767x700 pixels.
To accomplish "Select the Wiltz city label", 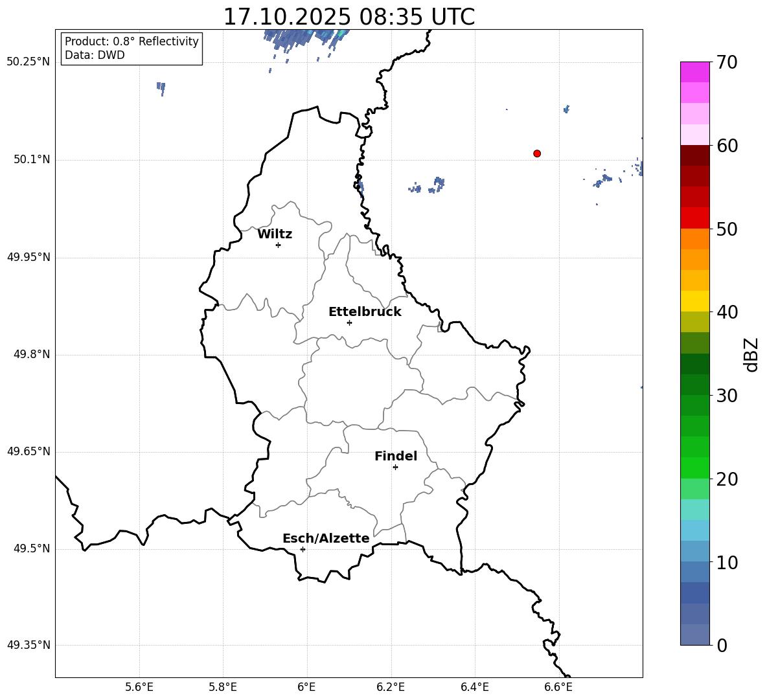I will (275, 234).
